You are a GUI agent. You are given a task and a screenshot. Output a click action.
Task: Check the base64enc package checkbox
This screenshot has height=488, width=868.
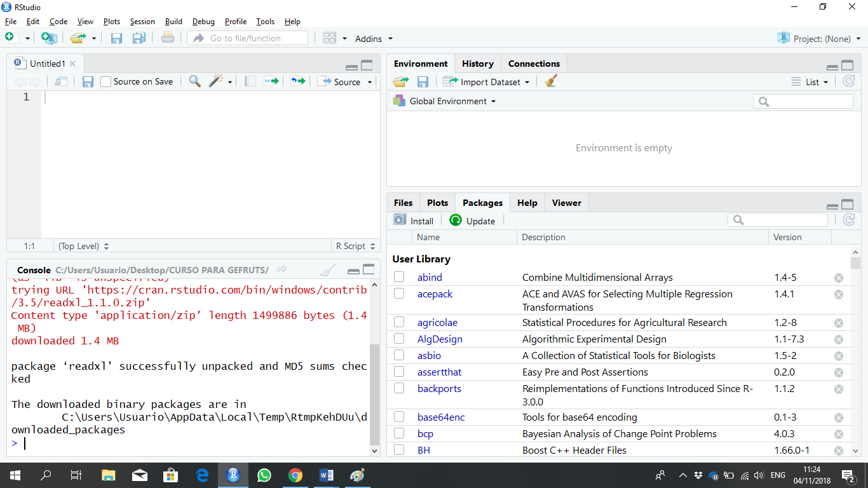[x=399, y=417]
